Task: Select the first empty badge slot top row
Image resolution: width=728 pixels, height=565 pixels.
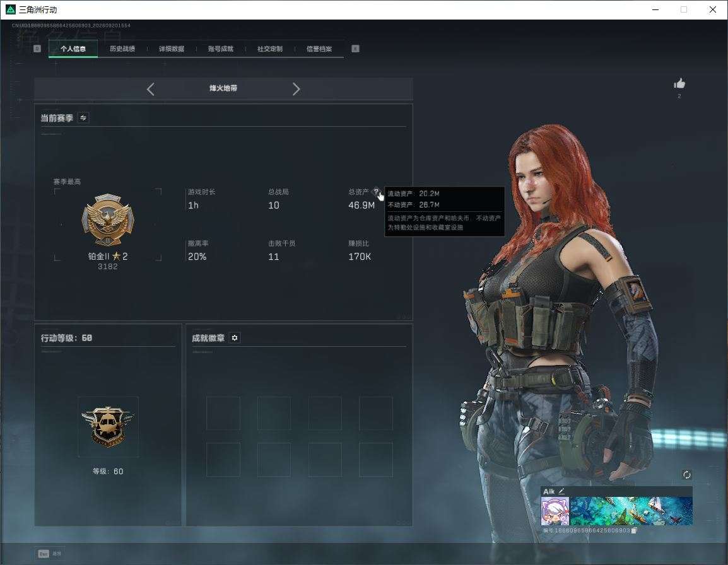Action: pos(223,413)
